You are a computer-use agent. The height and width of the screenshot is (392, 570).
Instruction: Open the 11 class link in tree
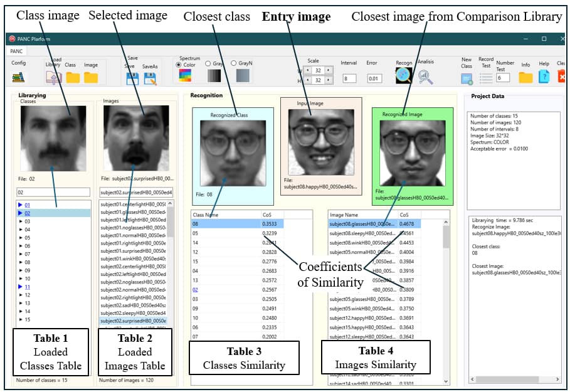pos(27,287)
